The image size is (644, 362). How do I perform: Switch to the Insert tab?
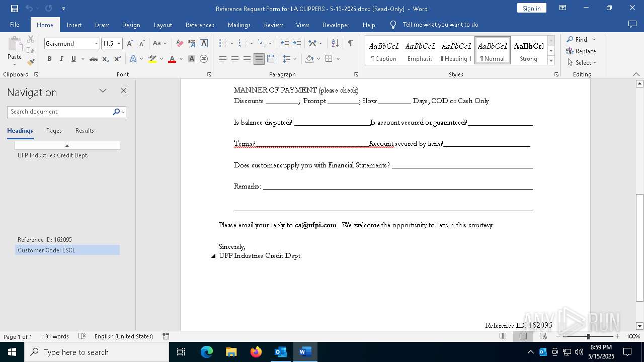74,25
